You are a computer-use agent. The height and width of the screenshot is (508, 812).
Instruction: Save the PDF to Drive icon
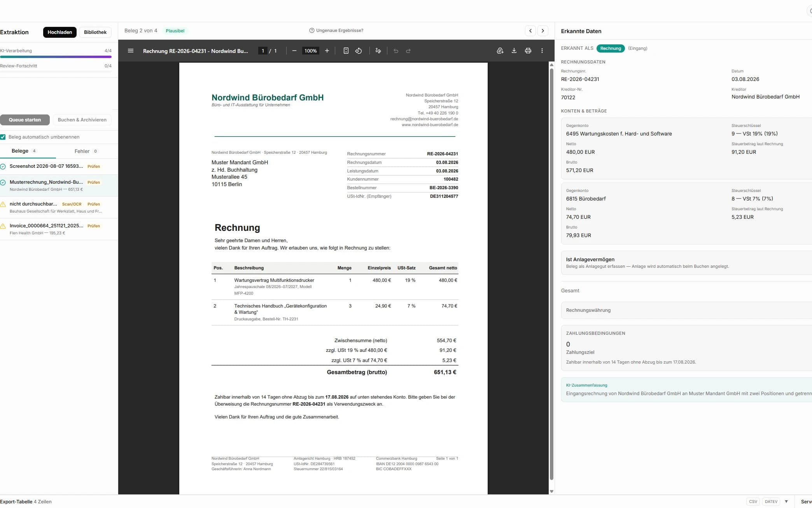point(500,51)
